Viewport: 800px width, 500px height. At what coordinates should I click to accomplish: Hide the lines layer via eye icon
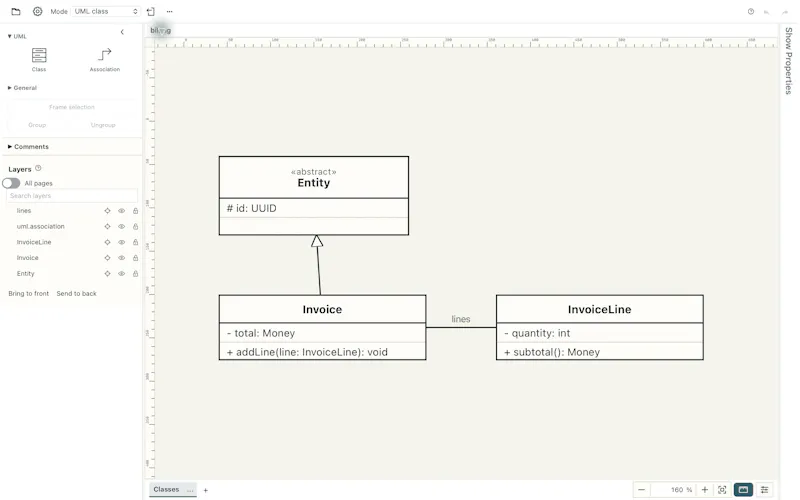(x=121, y=211)
